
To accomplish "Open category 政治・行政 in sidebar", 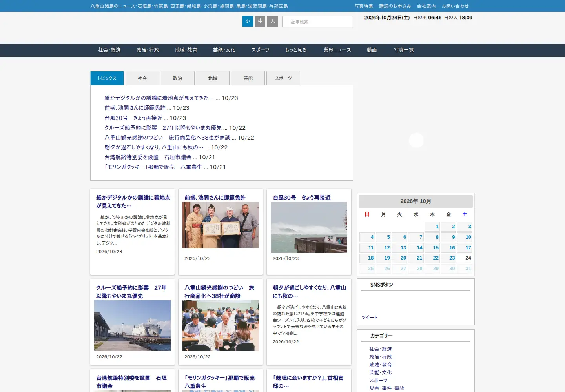I will pos(380,357).
